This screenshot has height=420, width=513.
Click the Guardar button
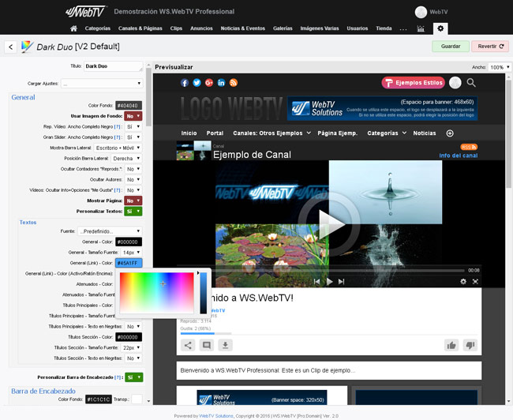(x=451, y=47)
